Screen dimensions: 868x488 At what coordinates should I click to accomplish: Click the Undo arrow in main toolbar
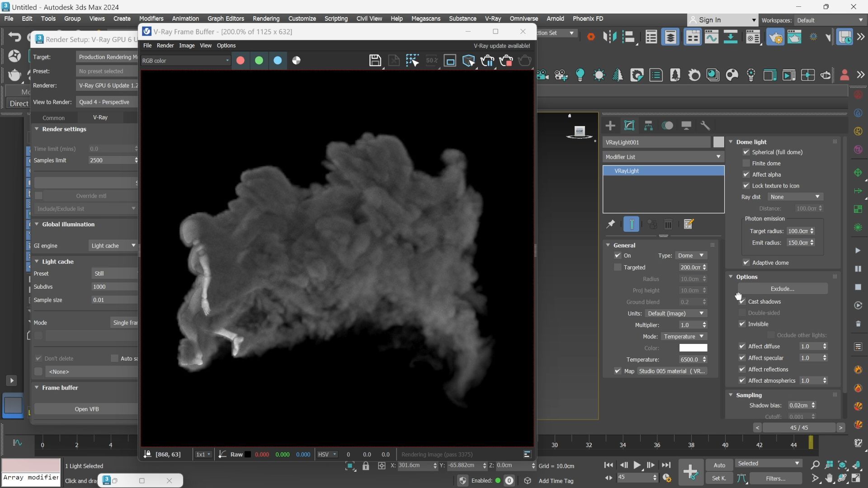point(14,37)
